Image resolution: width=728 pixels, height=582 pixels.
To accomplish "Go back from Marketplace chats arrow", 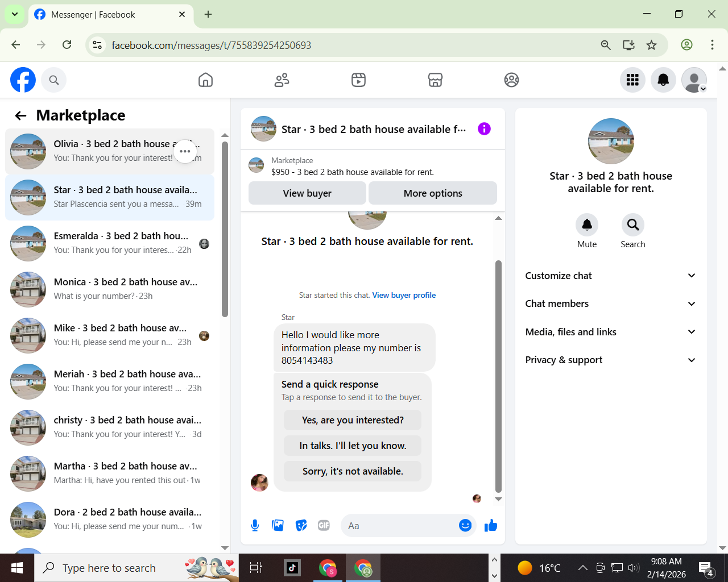I will [x=21, y=116].
